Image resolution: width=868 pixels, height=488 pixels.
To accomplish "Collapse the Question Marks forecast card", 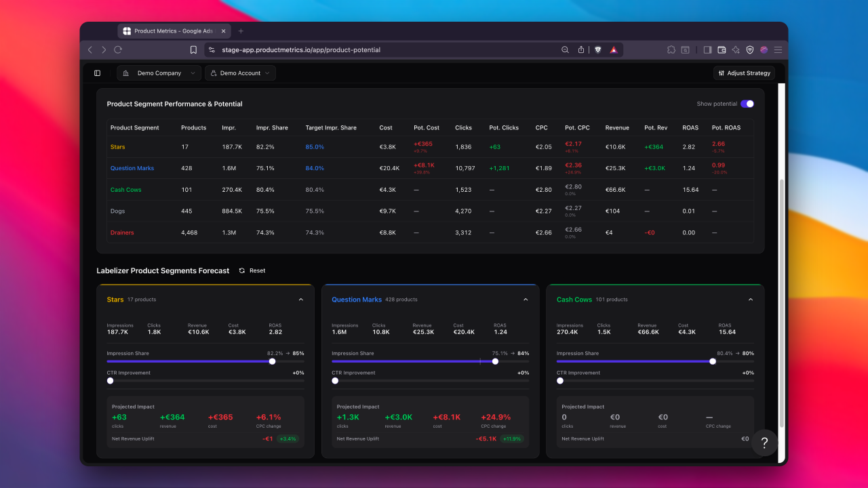I will pyautogui.click(x=526, y=299).
